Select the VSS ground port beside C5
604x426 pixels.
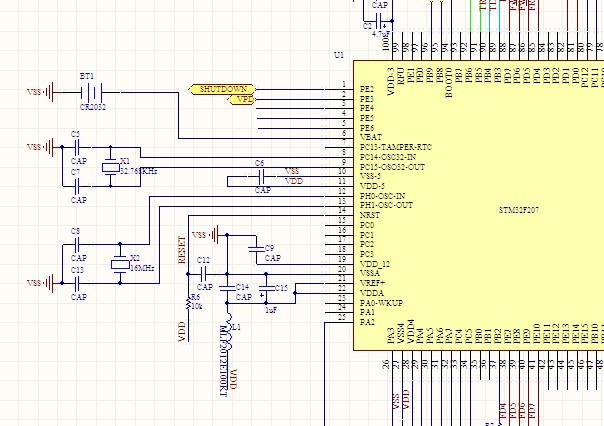tap(40, 147)
